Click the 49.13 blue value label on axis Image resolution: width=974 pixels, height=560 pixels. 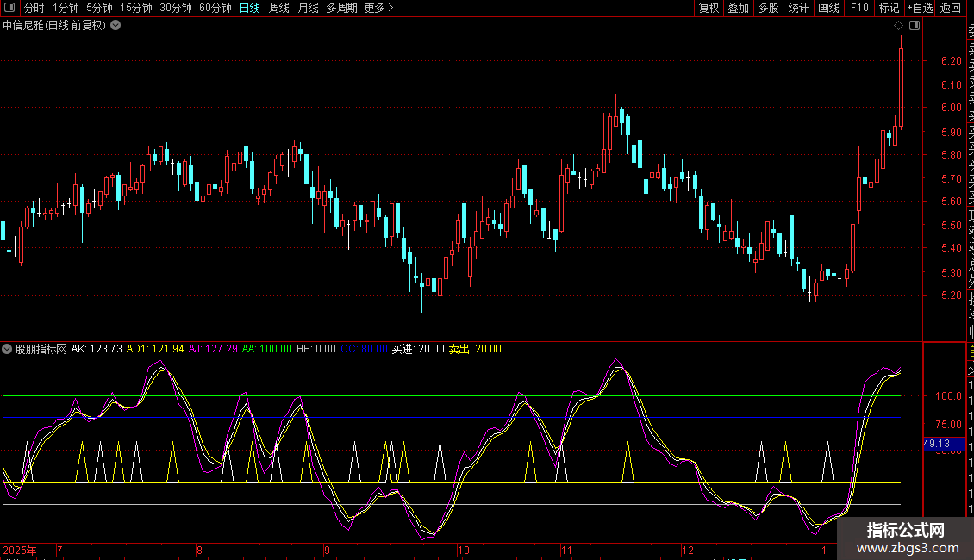(x=936, y=444)
